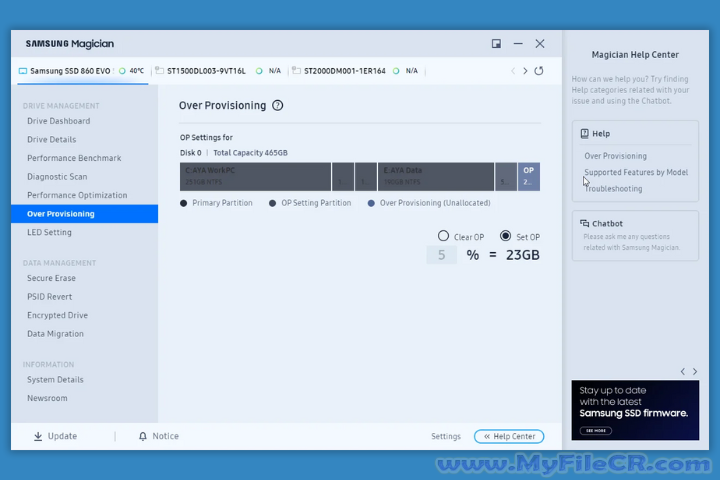Click the refresh drive list icon
The width and height of the screenshot is (720, 480).
pos(539,71)
